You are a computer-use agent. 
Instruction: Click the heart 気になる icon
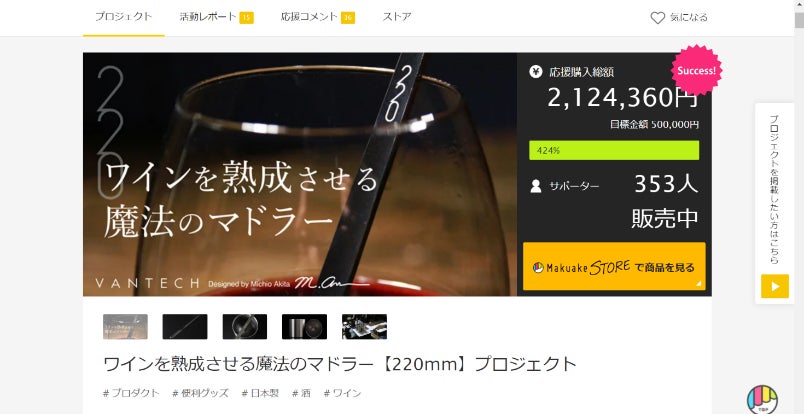point(657,18)
